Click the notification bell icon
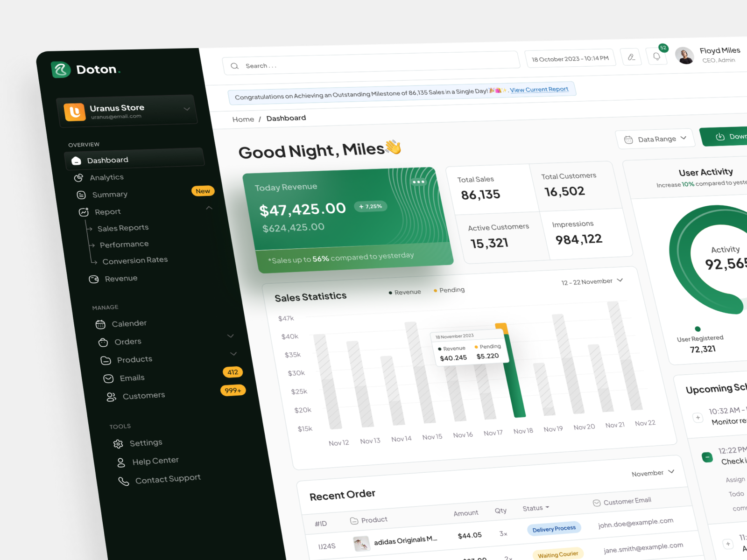Viewport: 747px width, 560px height. [x=657, y=56]
